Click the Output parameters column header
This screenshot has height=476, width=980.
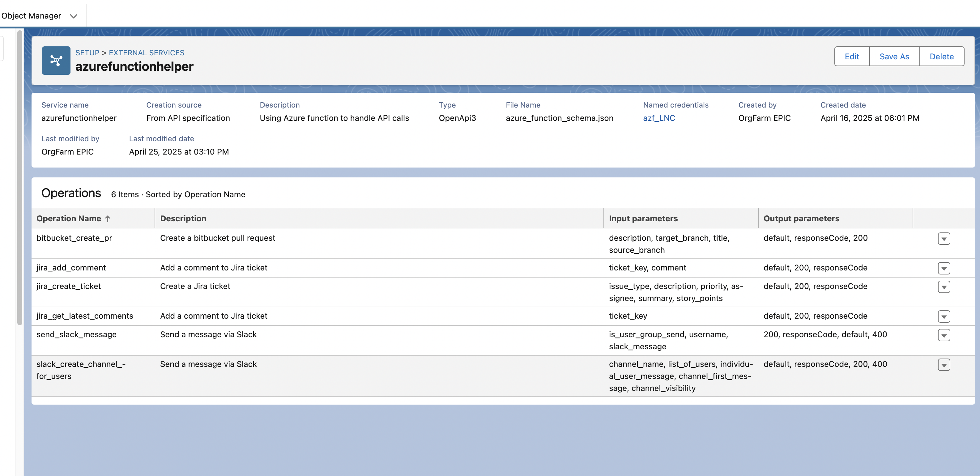point(801,219)
